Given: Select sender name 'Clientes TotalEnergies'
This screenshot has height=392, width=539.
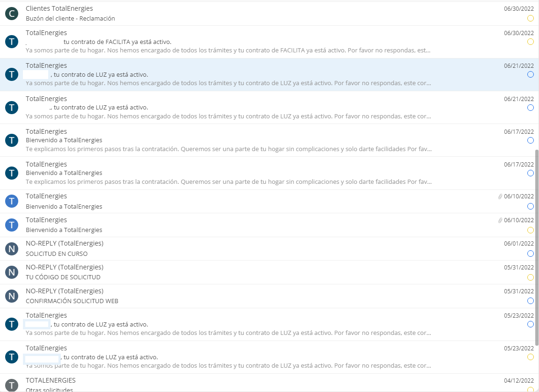Looking at the screenshot, I should 59,8.
